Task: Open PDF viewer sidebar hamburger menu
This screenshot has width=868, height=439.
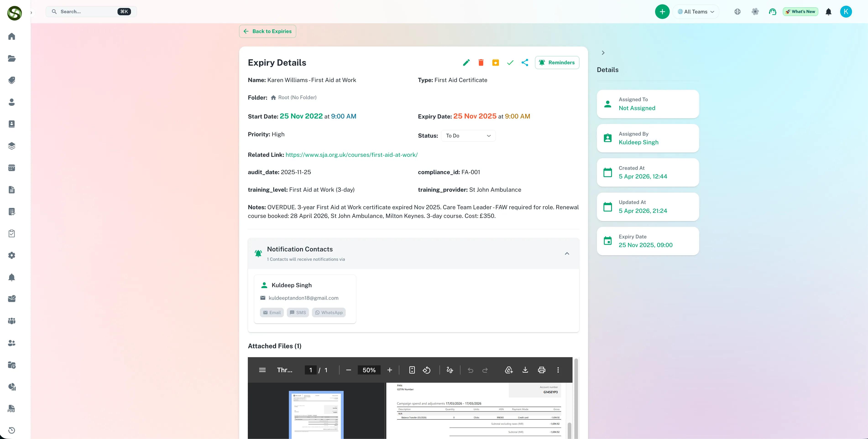Action: 262,370
